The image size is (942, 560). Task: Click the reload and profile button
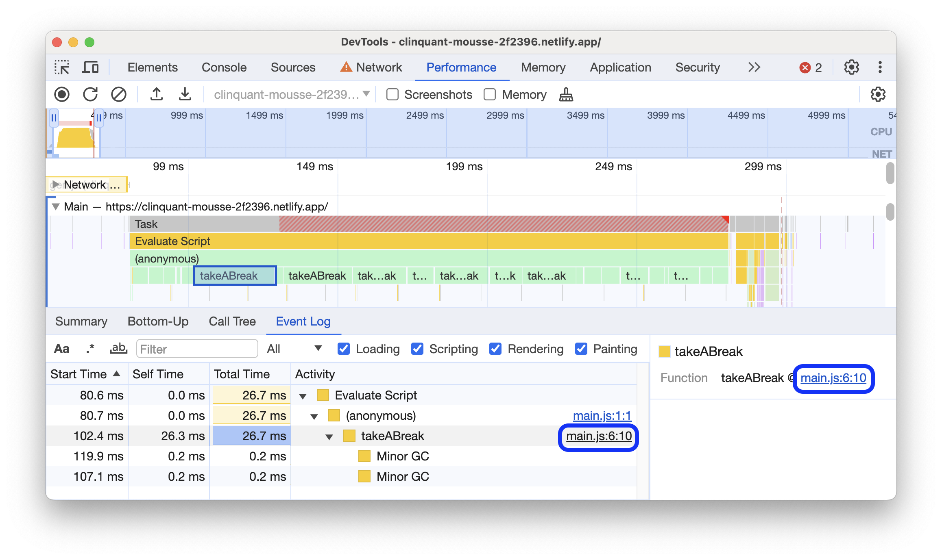pyautogui.click(x=91, y=94)
